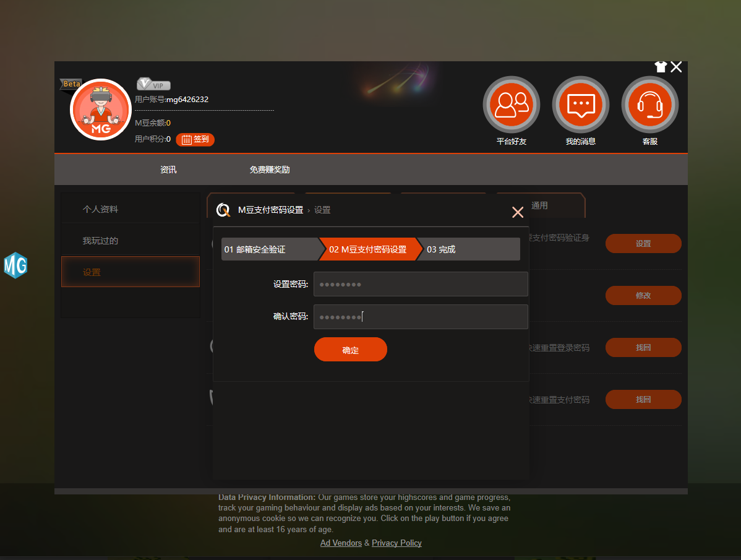Image resolution: width=741 pixels, height=560 pixels.
Task: Click the MG user avatar picture
Action: coord(101,110)
